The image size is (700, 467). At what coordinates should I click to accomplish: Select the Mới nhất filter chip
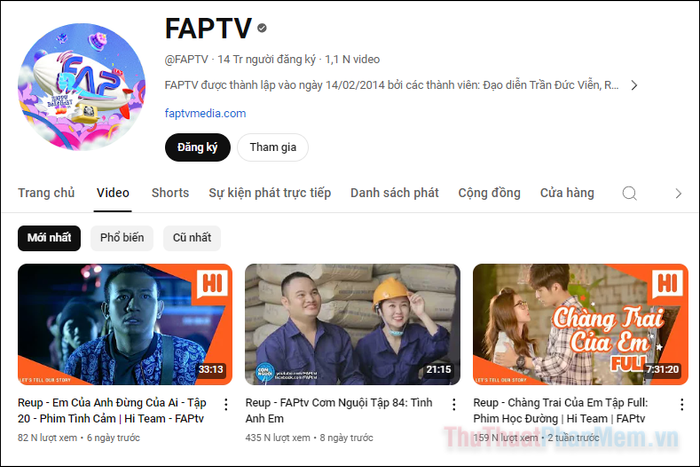click(x=49, y=238)
